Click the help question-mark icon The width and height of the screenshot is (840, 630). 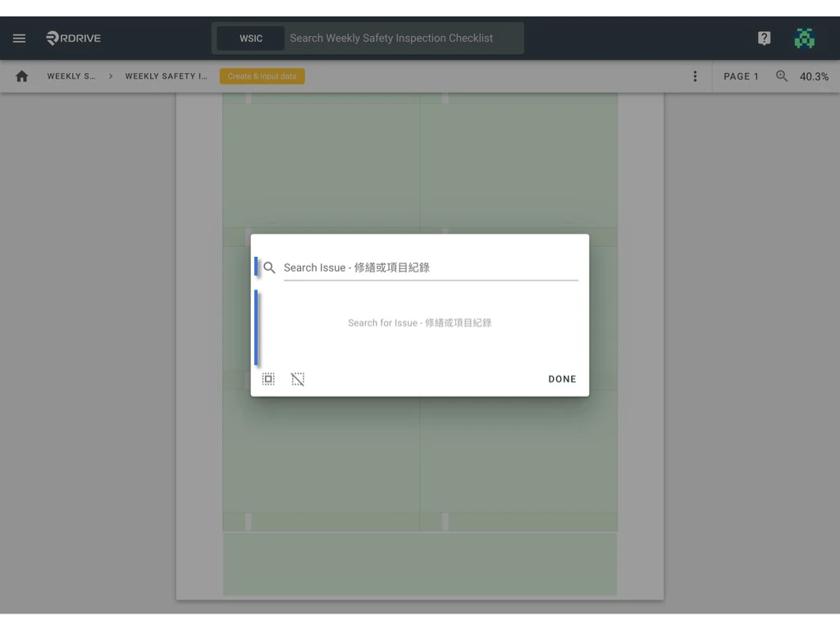click(764, 38)
